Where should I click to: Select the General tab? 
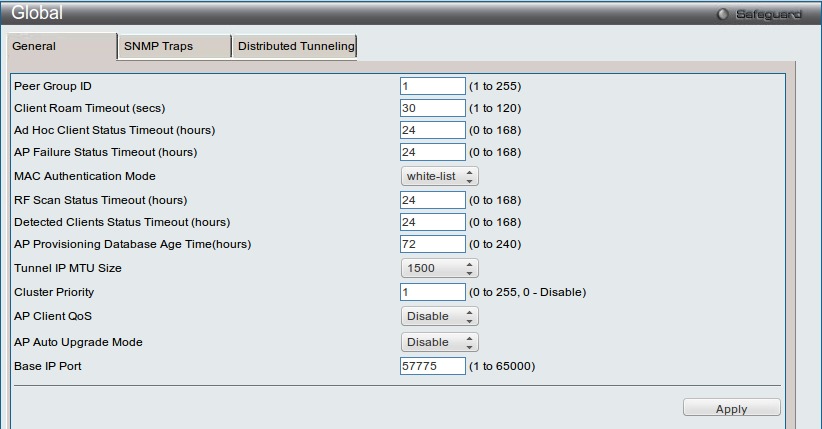point(60,46)
